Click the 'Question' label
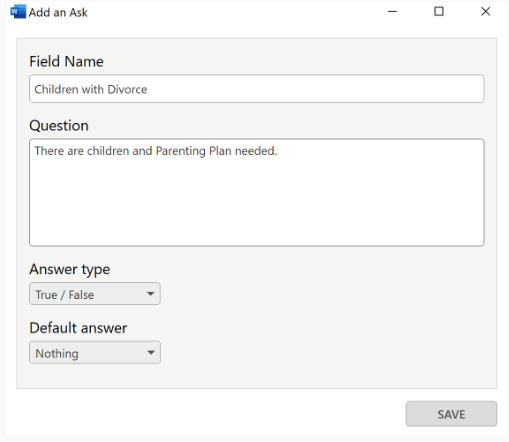 [x=59, y=126]
